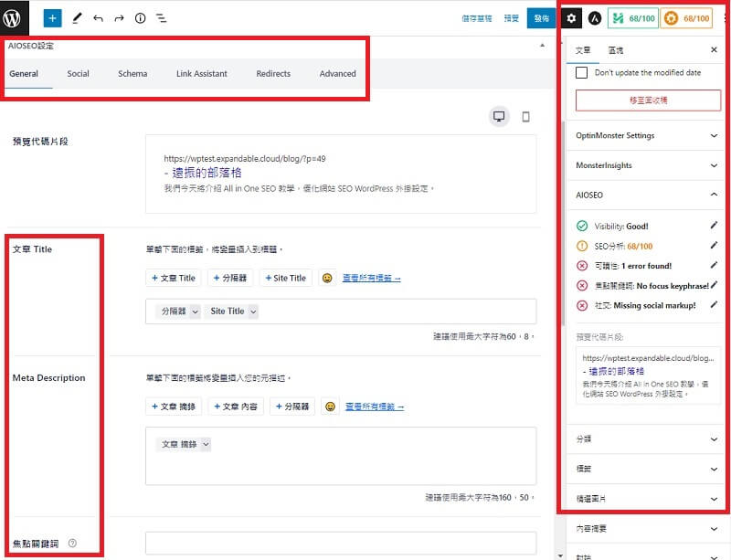Open the AIOSEO round toolbar icon
The image size is (731, 560).
(x=595, y=18)
